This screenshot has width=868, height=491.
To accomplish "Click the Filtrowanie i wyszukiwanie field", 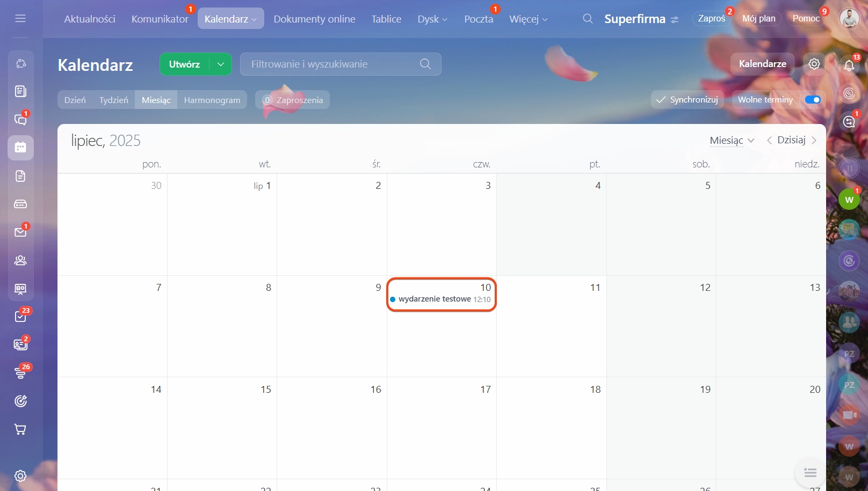I will click(341, 64).
